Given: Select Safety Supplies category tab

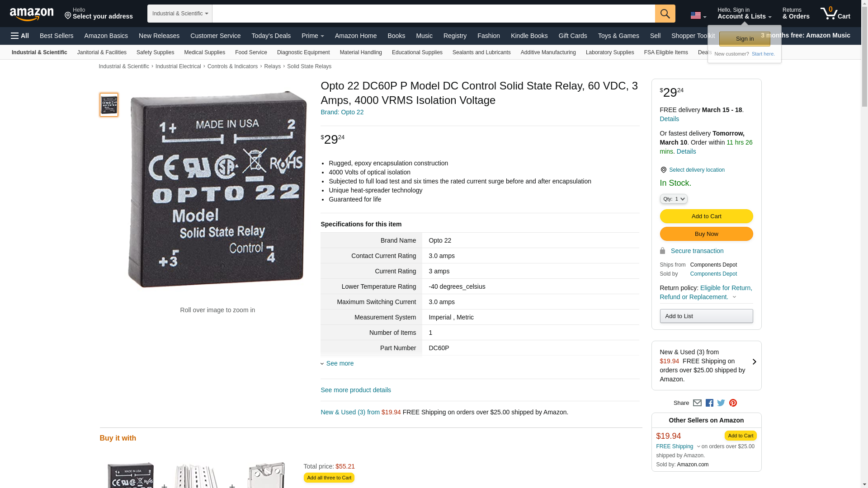Looking at the screenshot, I should coord(155,52).
